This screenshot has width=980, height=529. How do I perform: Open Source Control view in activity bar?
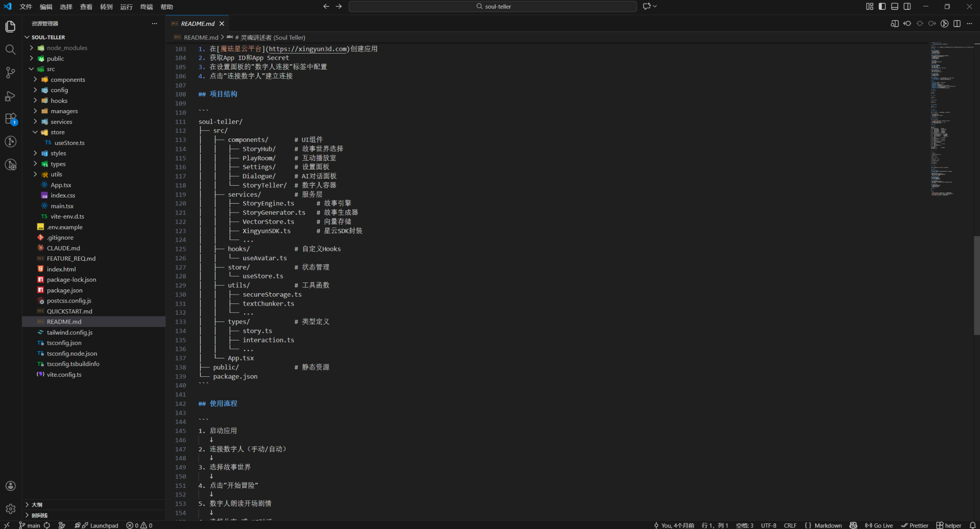(x=10, y=73)
